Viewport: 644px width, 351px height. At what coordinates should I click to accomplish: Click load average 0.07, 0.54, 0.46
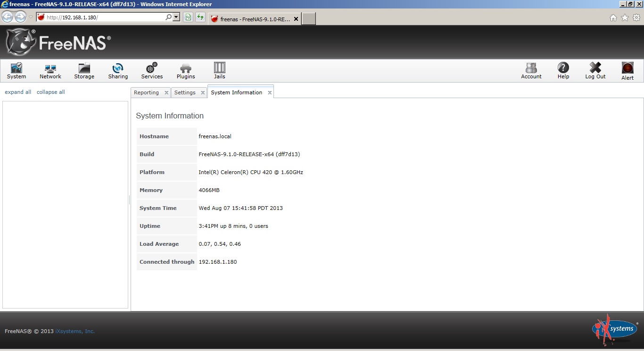220,244
